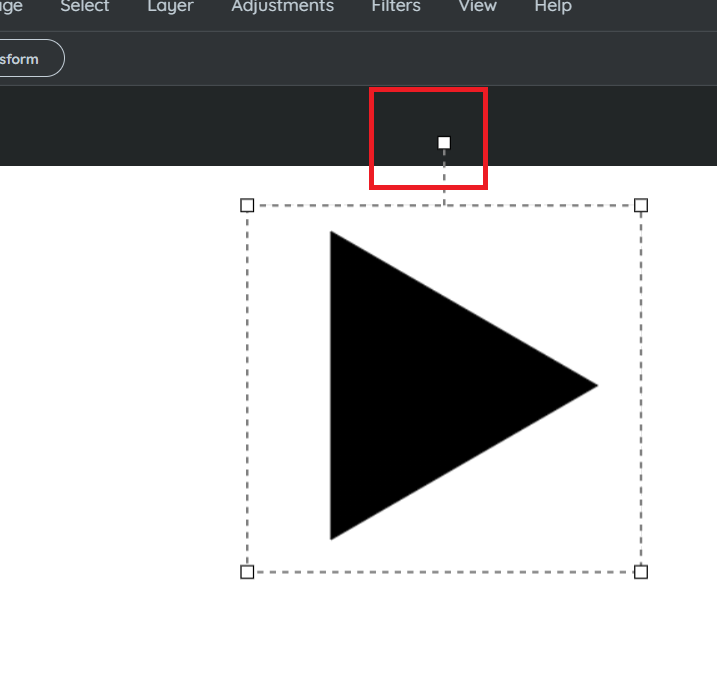Open the Select menu
The height and width of the screenshot is (697, 717).
85,6
